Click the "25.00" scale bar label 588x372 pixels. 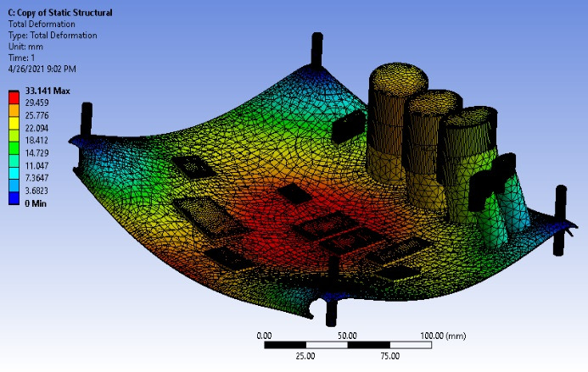305,357
